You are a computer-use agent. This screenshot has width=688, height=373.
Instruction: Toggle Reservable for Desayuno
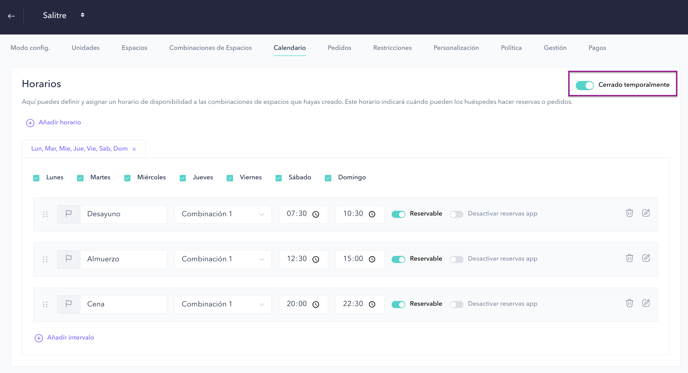coord(398,214)
